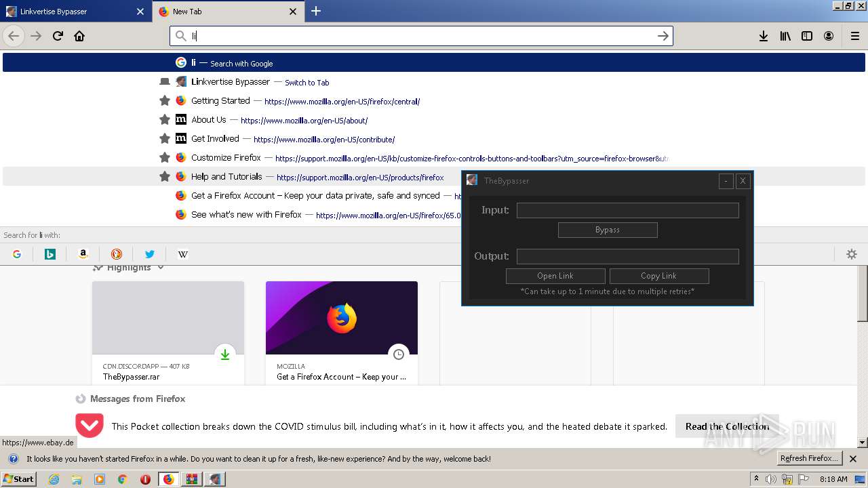Open Windows Explorer from the taskbar
This screenshot has width=868, height=488.
77,479
